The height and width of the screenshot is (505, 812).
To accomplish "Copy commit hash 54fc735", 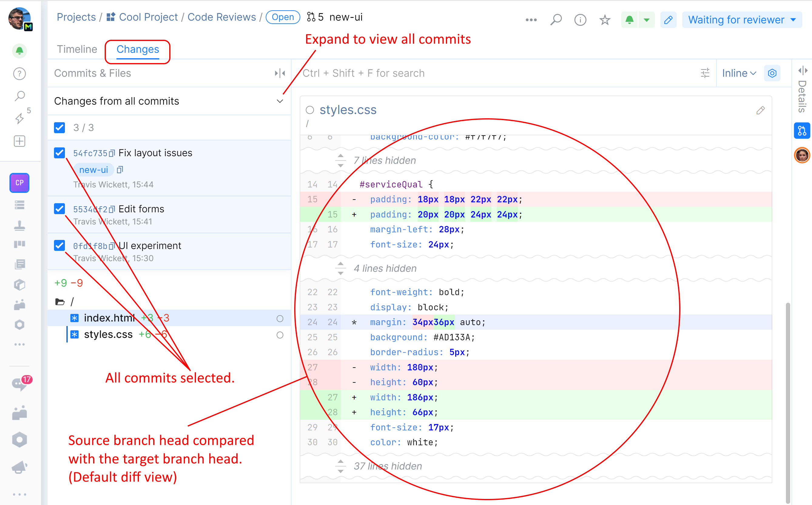I will coord(112,153).
